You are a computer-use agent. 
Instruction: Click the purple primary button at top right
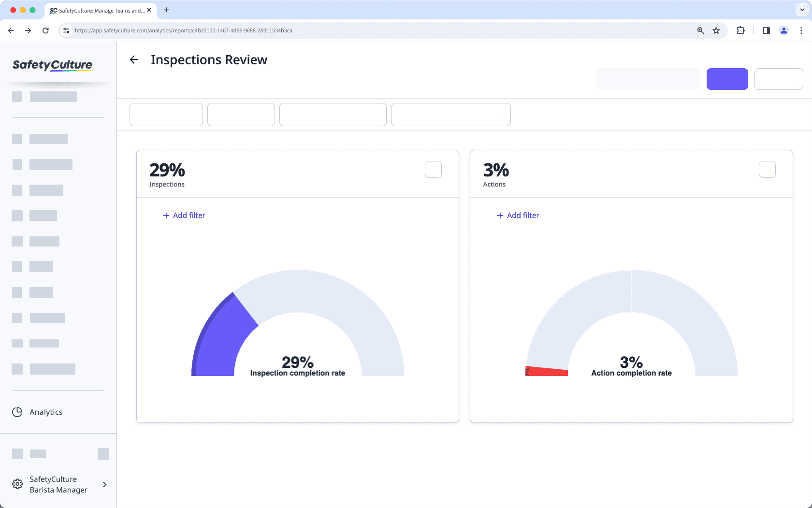(x=727, y=79)
